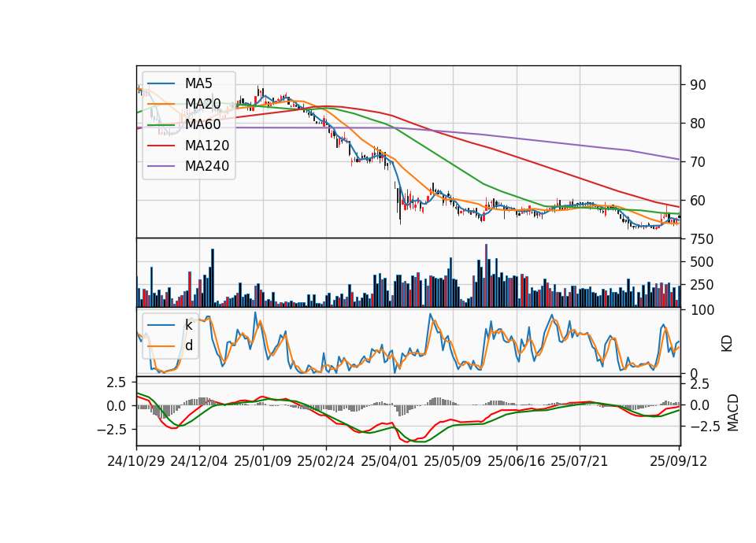
Task: Click the MACD axis label
Action: tap(733, 412)
